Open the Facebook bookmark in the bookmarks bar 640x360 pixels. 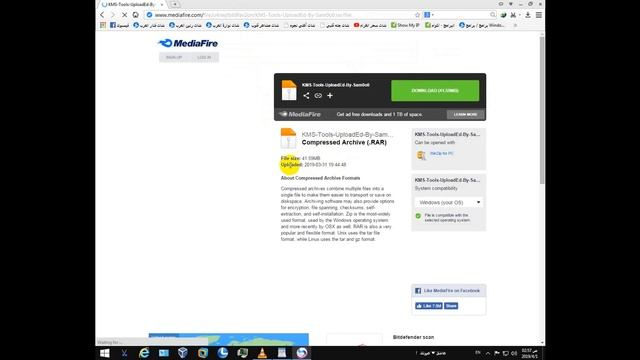pos(120,25)
